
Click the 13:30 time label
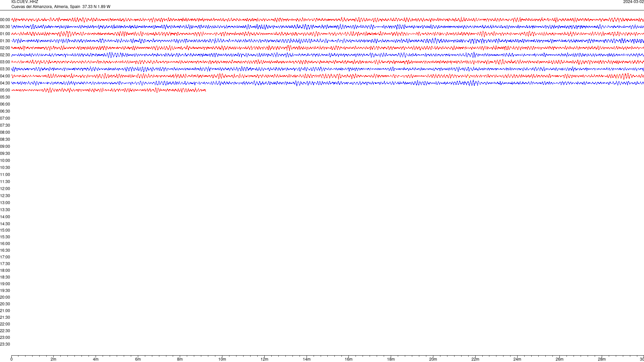click(x=5, y=210)
